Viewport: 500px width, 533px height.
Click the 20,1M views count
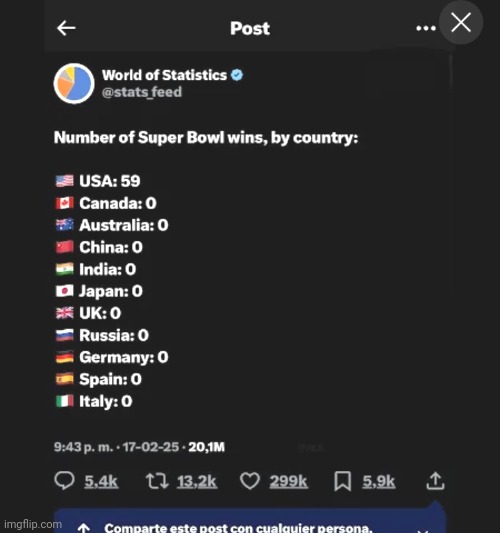(x=207, y=447)
